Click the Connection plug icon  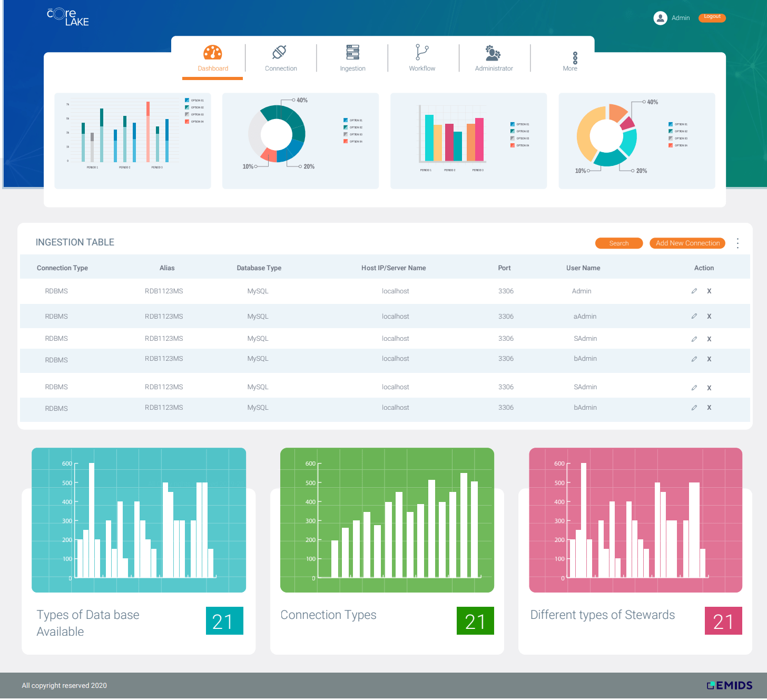tap(280, 52)
